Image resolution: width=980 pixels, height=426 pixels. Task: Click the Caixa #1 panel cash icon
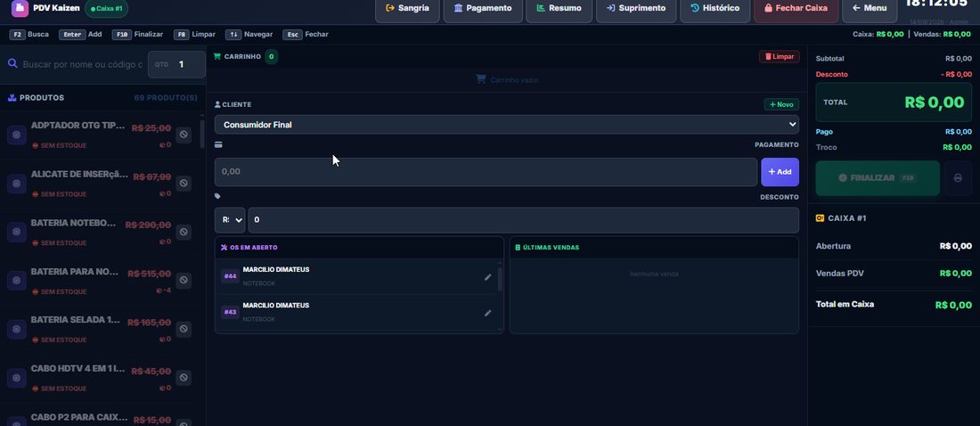coord(820,218)
